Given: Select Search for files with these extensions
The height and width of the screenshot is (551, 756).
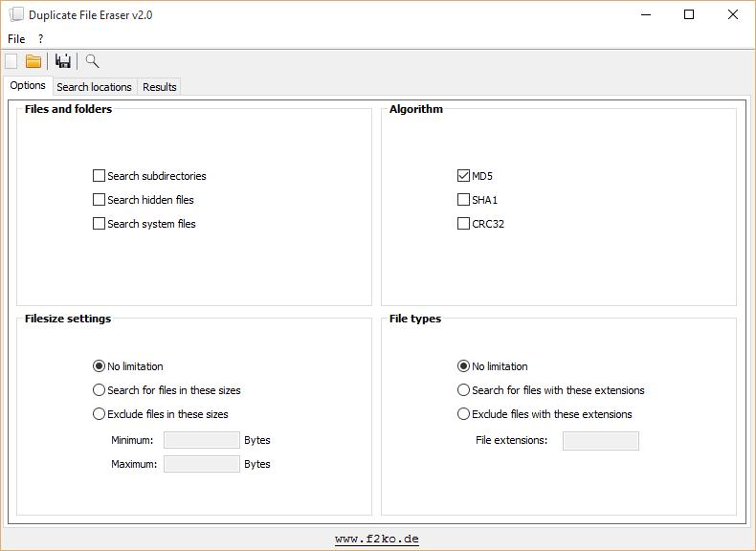Looking at the screenshot, I should [x=464, y=390].
